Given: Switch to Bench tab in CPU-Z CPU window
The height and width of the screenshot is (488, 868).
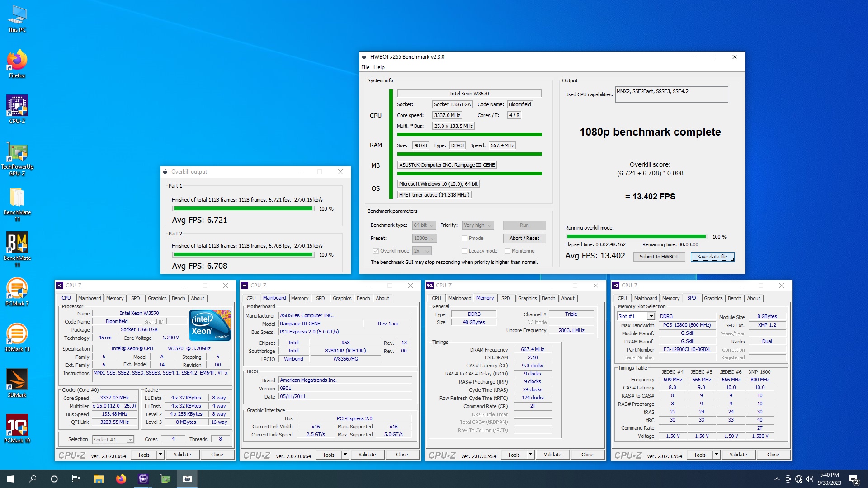Looking at the screenshot, I should click(179, 298).
